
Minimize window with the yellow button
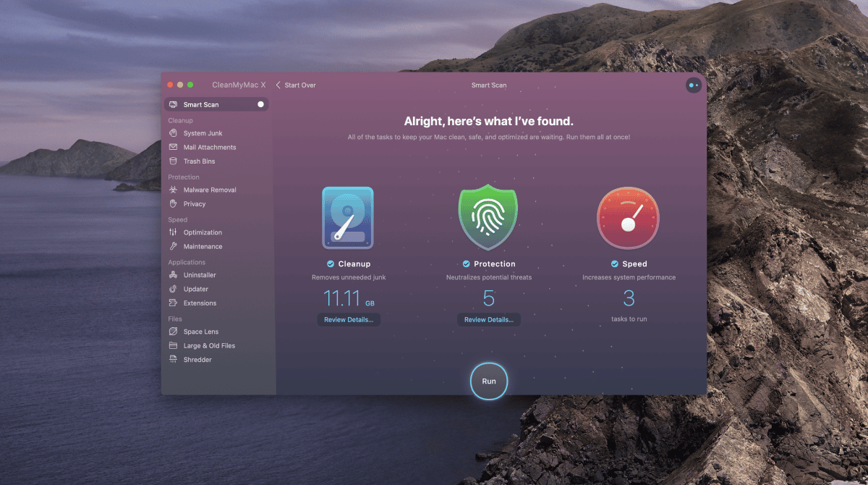179,85
